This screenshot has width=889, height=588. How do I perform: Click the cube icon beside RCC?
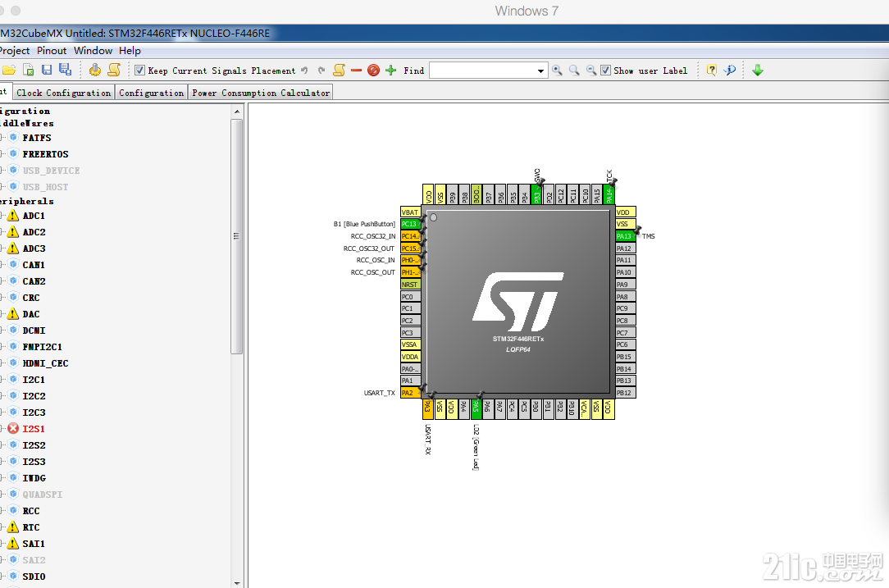14,510
